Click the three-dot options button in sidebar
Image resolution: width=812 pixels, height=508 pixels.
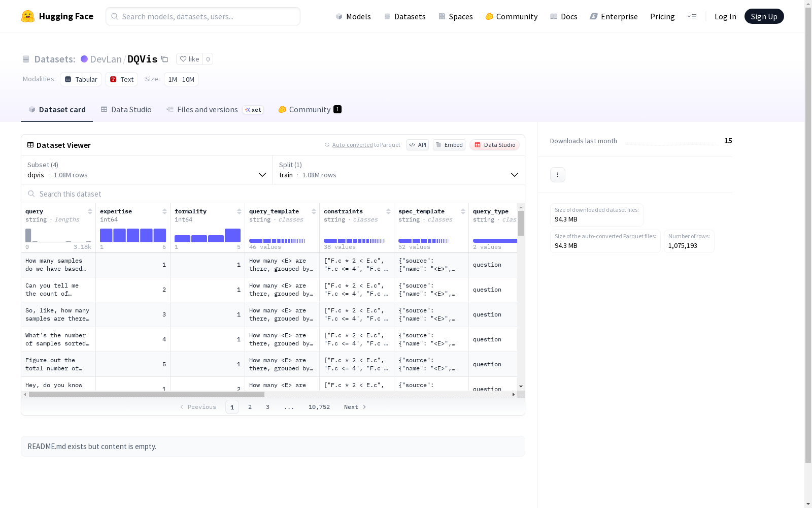[x=558, y=175]
